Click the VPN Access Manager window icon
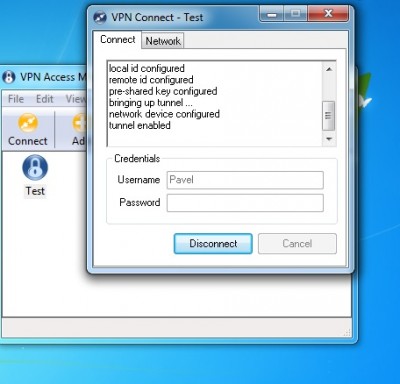Screen dimensions: 400x384 tap(9, 77)
